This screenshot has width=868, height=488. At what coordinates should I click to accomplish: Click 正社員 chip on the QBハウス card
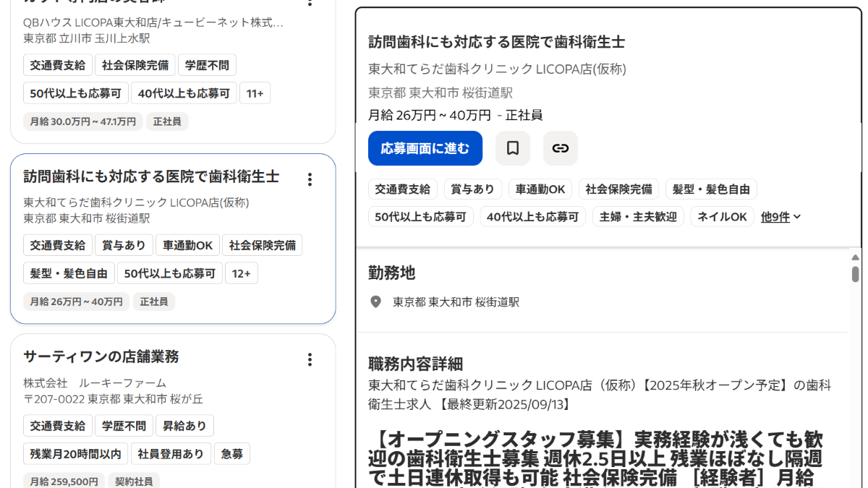167,121
